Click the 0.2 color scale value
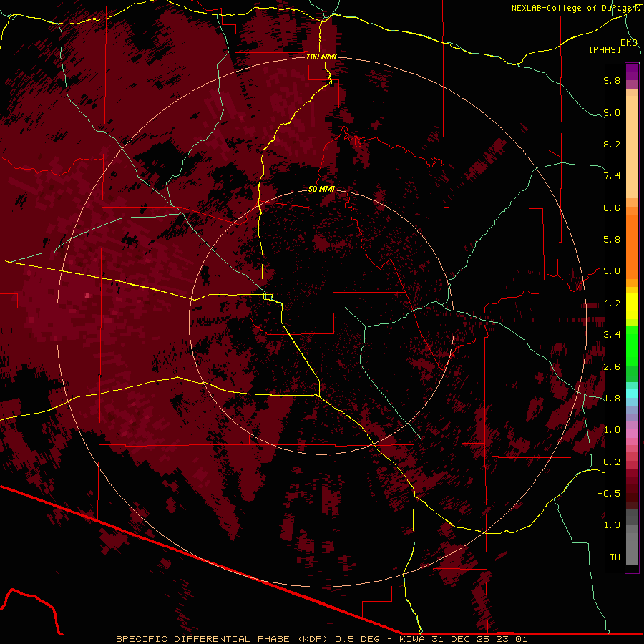 point(612,462)
